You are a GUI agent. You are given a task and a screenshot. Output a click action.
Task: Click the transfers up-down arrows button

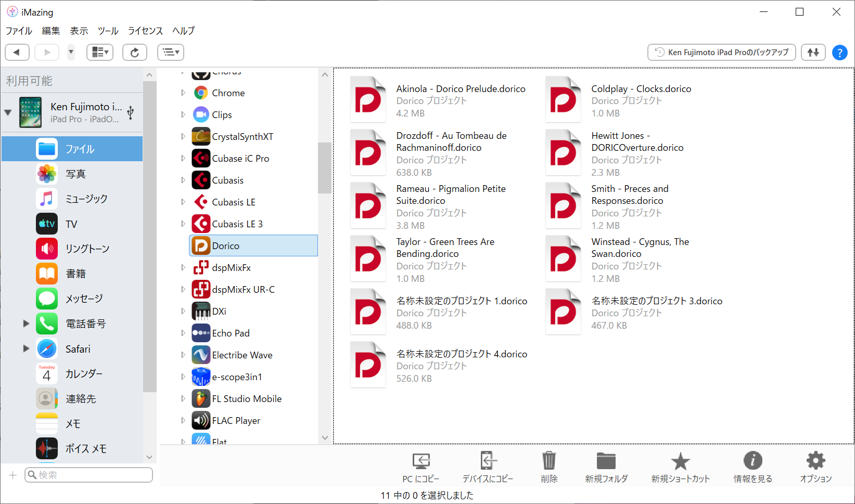[813, 52]
